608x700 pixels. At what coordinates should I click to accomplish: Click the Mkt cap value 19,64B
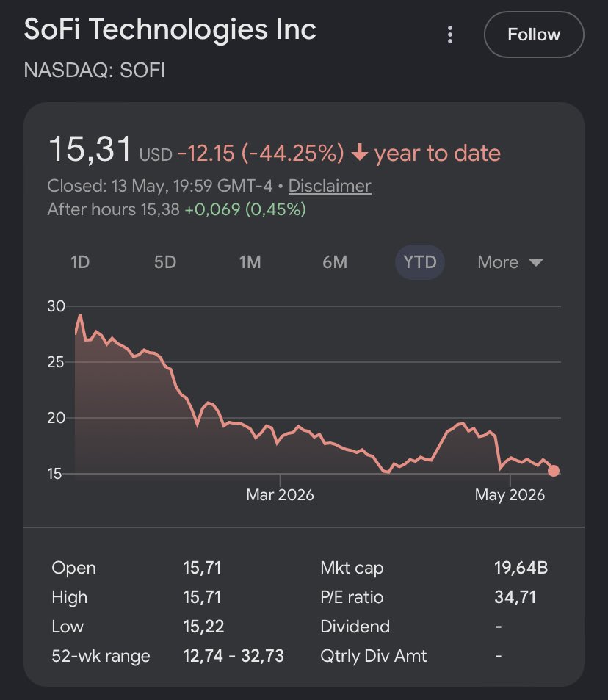coord(521,568)
